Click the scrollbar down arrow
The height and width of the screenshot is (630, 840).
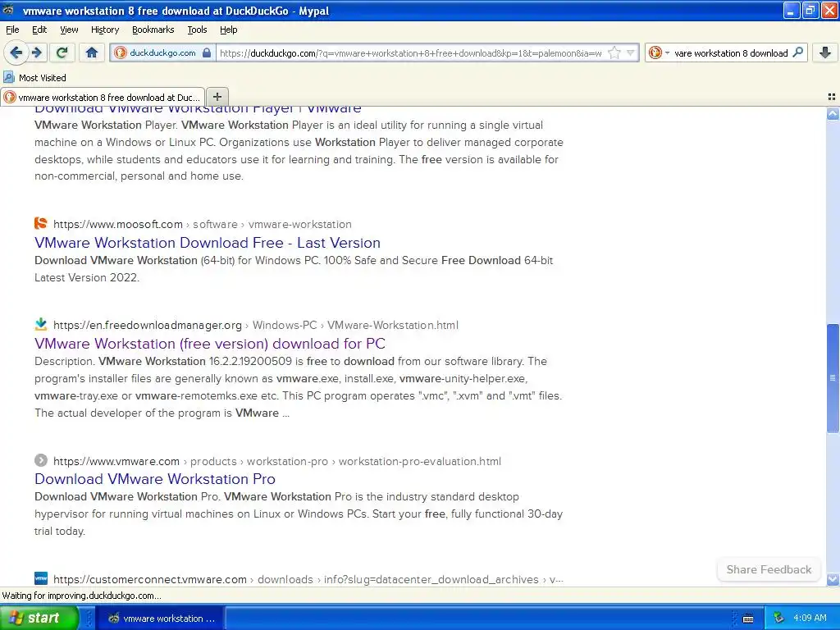point(833,579)
